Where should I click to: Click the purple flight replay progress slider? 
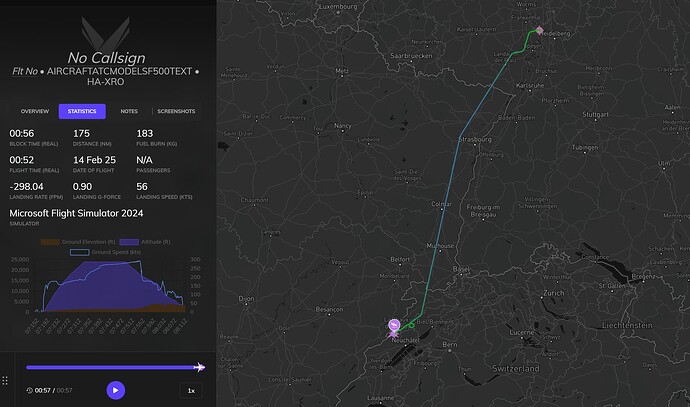click(112, 367)
